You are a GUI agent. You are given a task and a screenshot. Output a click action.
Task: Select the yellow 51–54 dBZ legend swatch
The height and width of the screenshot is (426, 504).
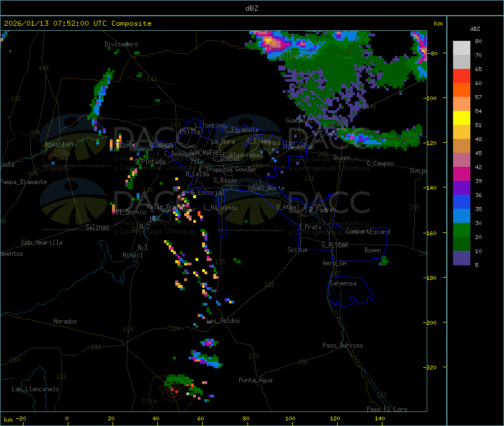[461, 118]
